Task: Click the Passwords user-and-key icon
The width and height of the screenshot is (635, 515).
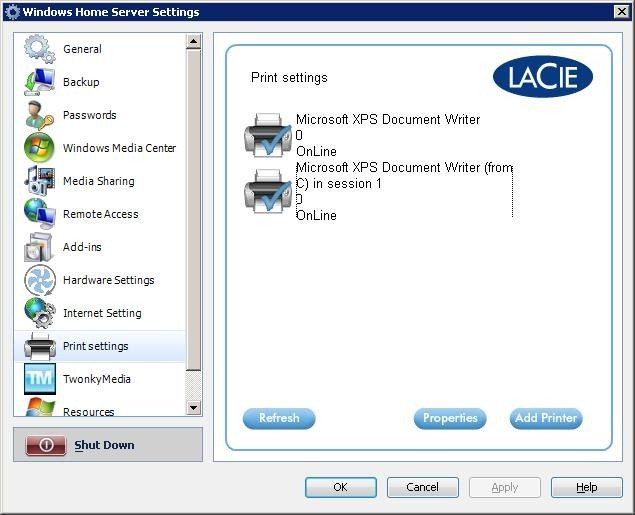Action: pos(39,115)
